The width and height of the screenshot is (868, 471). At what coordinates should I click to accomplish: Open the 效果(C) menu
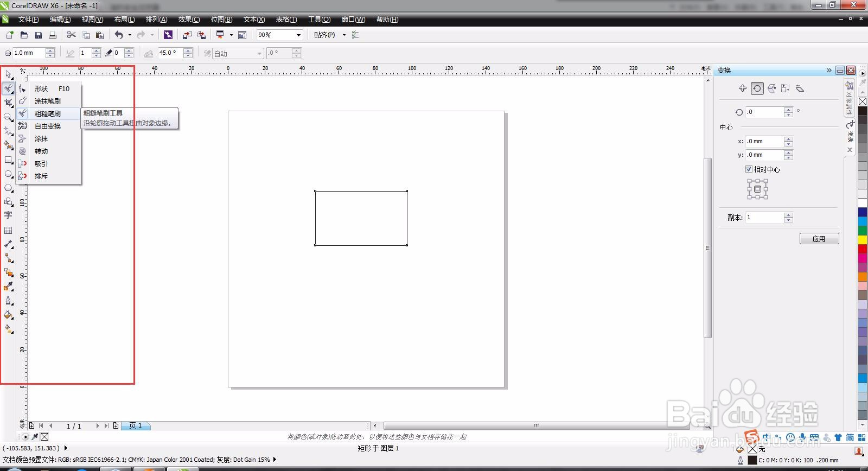point(189,20)
